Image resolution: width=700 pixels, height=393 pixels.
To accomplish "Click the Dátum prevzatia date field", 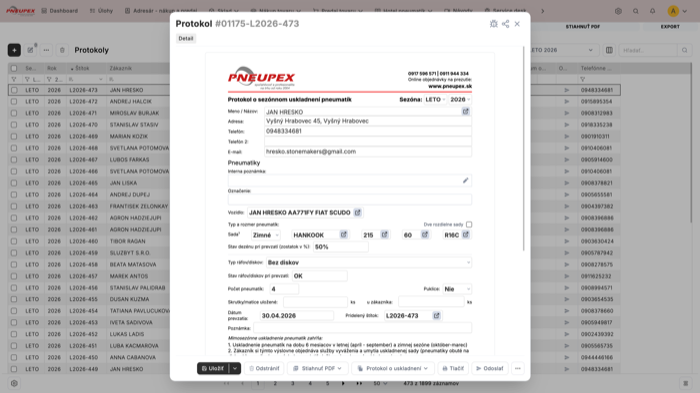I will click(x=296, y=315).
